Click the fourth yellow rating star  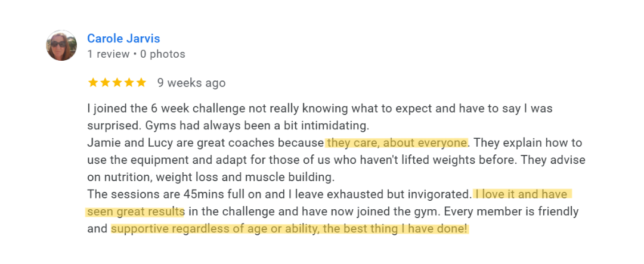tap(129, 83)
